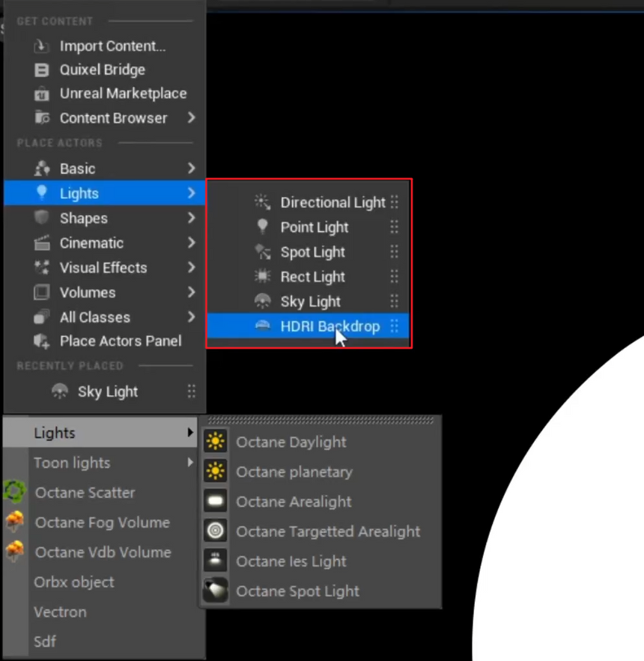Expand the Shapes submenu chevron

tap(192, 218)
